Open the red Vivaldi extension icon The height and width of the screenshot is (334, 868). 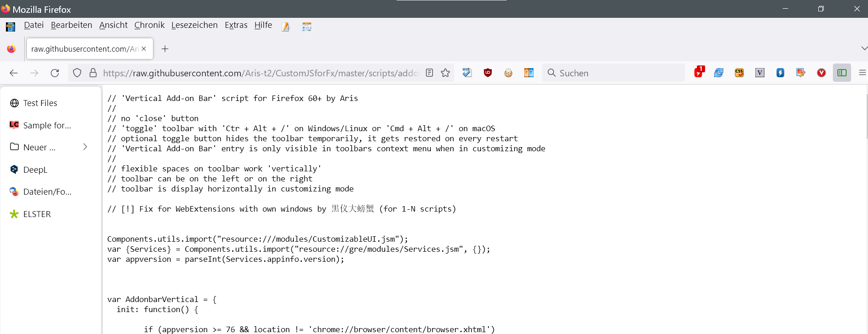(x=821, y=73)
